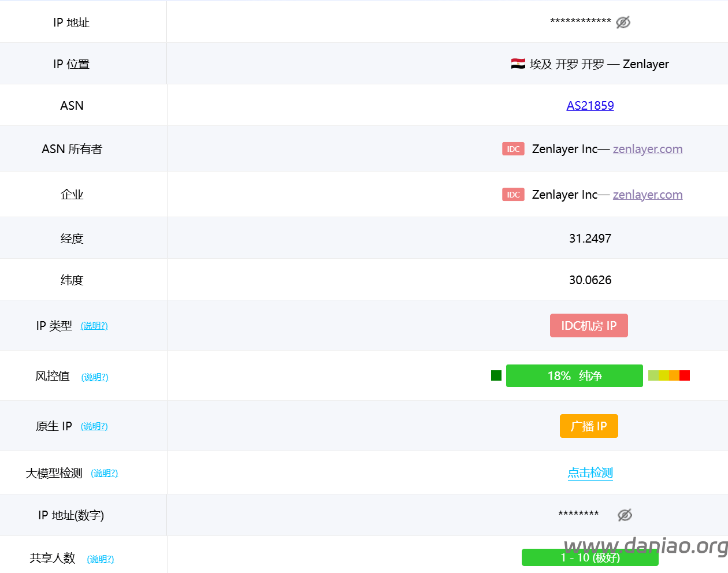This screenshot has width=728, height=573.
Task: Click the red risk scale block
Action: tap(685, 375)
